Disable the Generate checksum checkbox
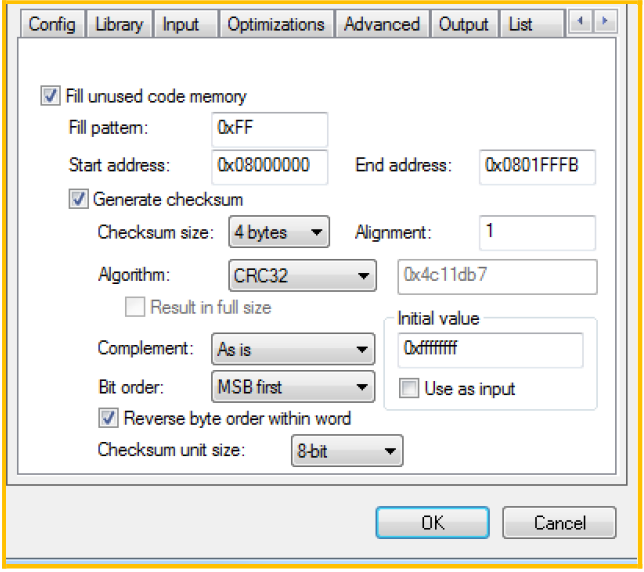Viewport: 644px width, 572px height. coord(78,199)
